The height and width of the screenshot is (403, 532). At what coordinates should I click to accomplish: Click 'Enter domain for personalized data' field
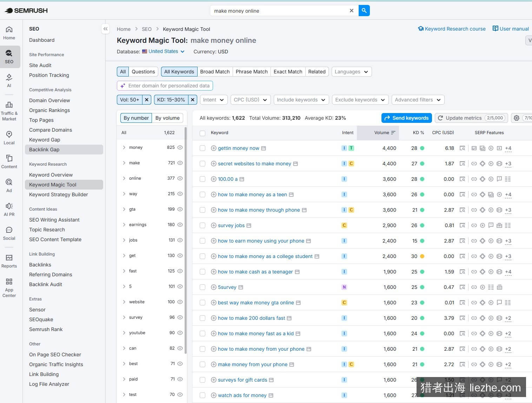tap(165, 86)
